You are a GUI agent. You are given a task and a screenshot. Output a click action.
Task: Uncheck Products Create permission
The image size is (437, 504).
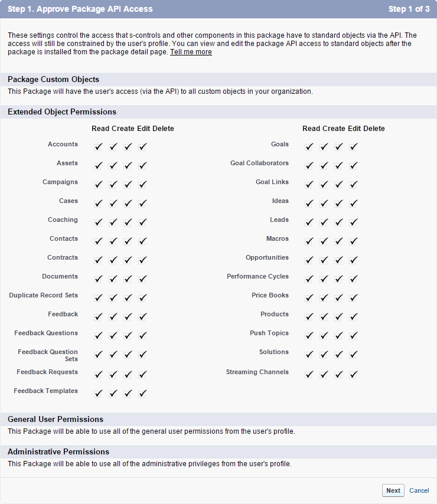pos(324,317)
